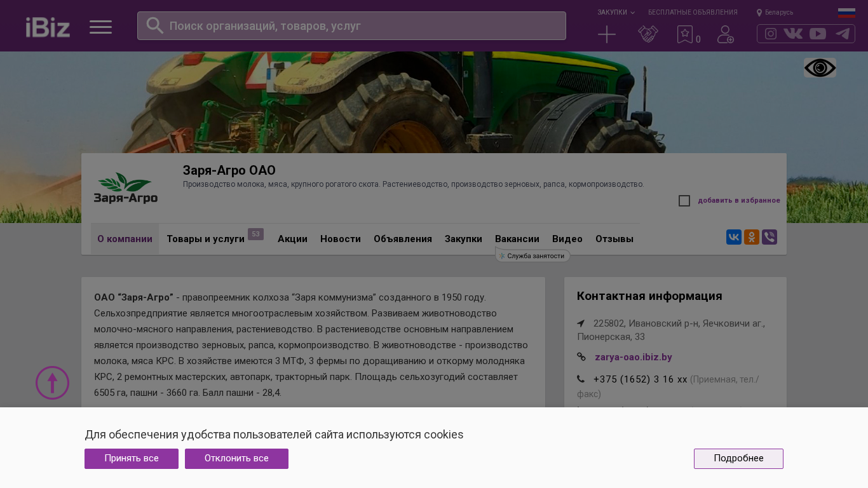
Task: Click the cookies notice text
Action: pyautogui.click(x=275, y=435)
